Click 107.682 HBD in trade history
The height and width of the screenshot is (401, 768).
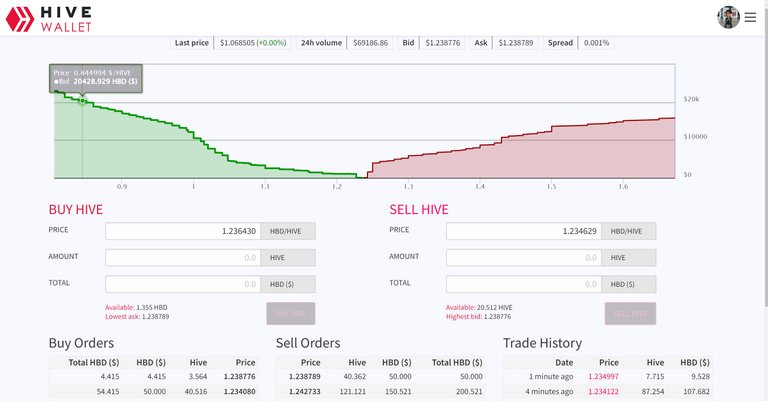(696, 392)
